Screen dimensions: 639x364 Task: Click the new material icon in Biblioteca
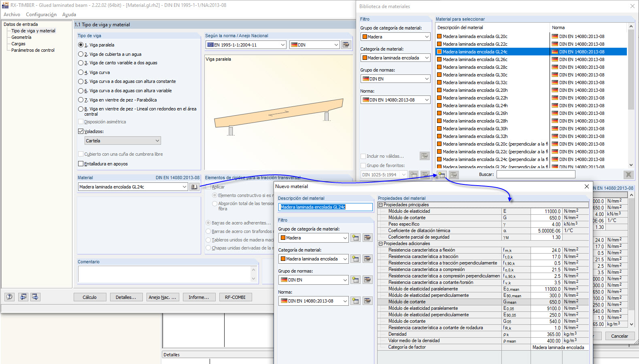pyautogui.click(x=441, y=175)
